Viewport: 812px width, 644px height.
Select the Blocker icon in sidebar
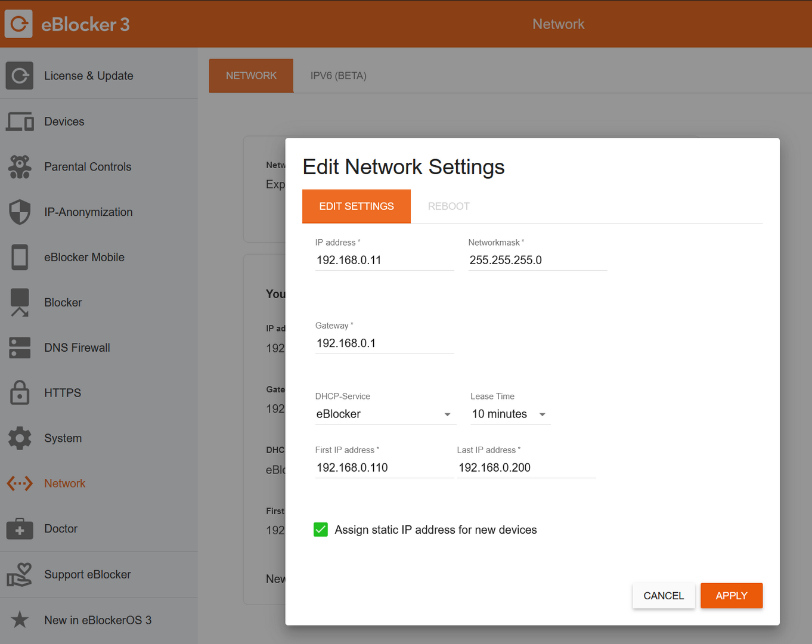tap(20, 303)
